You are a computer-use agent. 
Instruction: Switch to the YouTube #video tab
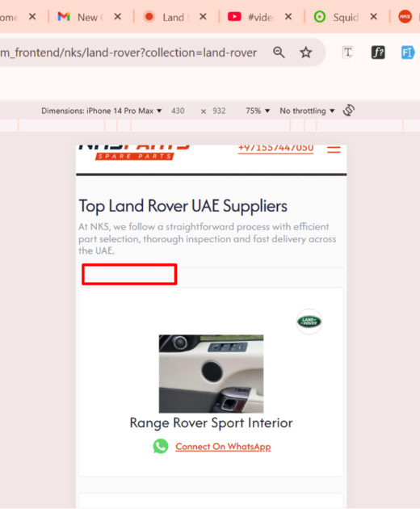pos(251,17)
